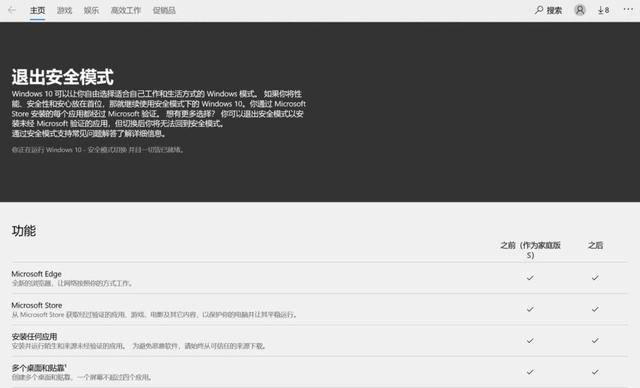Screen dimensions: 640x388
Task: Click Microsoft Store checkmark under 之后 column
Action: (x=595, y=309)
